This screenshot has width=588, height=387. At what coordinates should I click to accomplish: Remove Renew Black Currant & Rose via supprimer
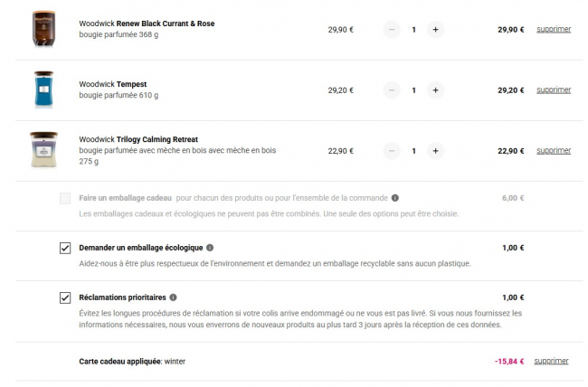click(x=553, y=30)
